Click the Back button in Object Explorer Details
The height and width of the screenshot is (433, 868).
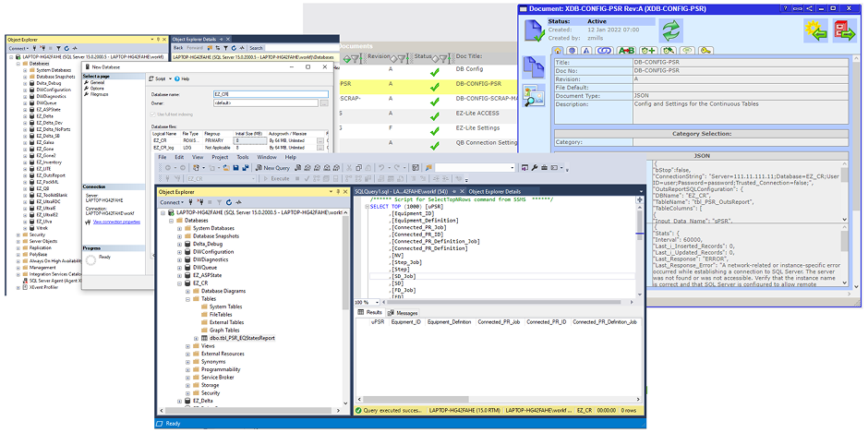tap(177, 48)
